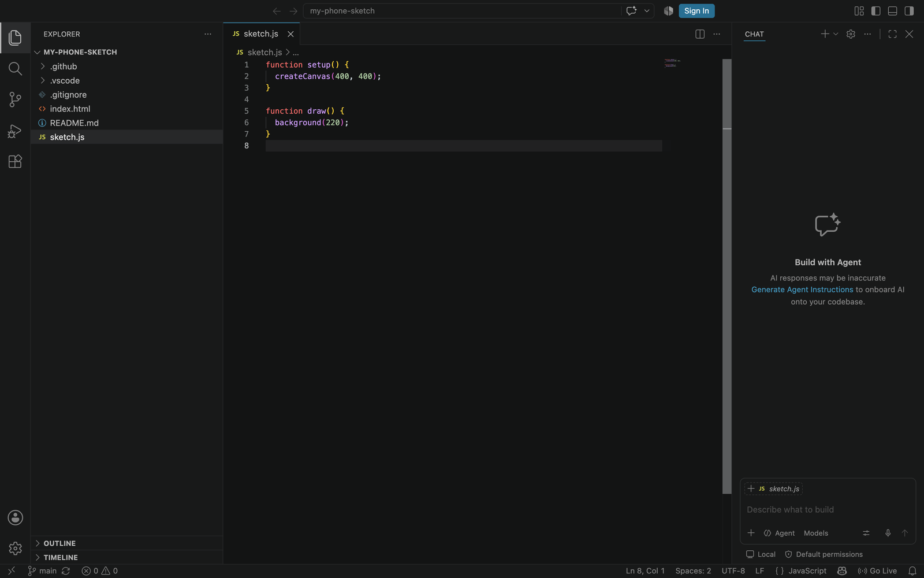Click the breadcrumb ellipsis after sketch.js
This screenshot has height=578, width=924.
(x=296, y=52)
